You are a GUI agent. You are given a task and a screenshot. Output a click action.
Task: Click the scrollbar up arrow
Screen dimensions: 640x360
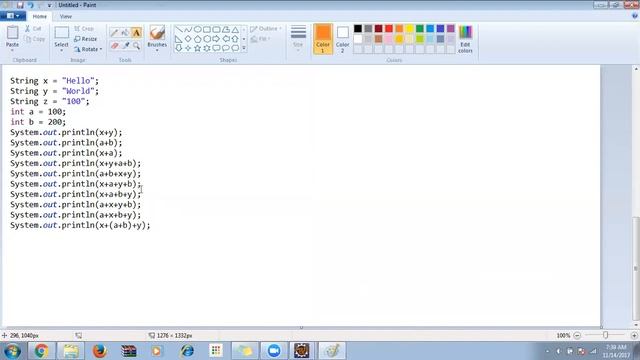(636, 69)
